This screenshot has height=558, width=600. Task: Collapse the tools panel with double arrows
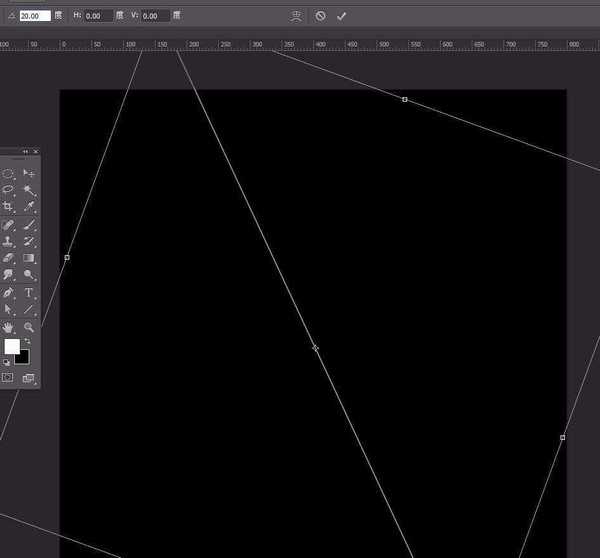coord(25,152)
